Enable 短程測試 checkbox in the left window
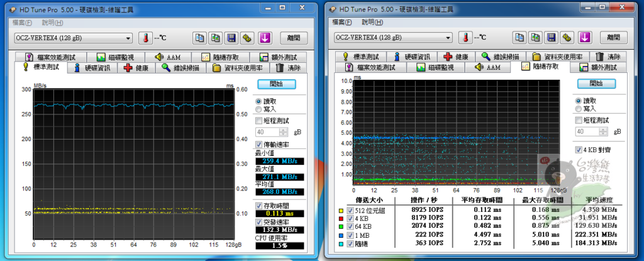 [x=259, y=121]
